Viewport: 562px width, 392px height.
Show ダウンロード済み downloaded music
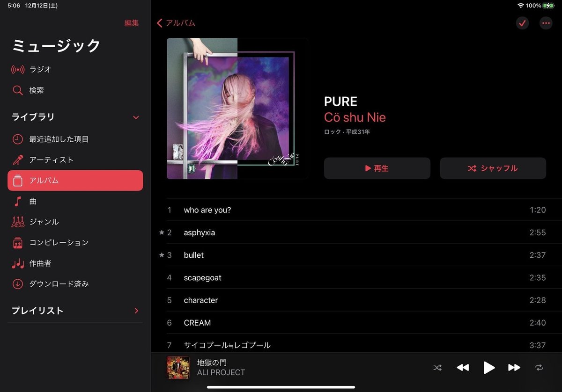coord(75,284)
